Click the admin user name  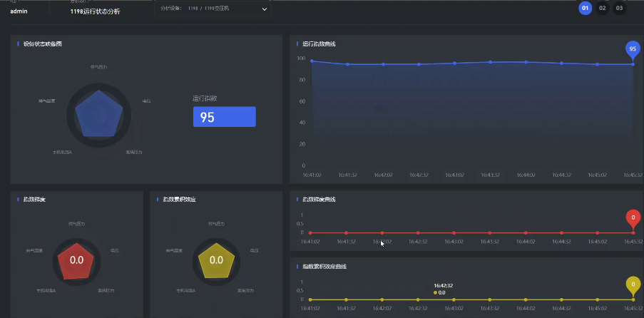(x=19, y=11)
